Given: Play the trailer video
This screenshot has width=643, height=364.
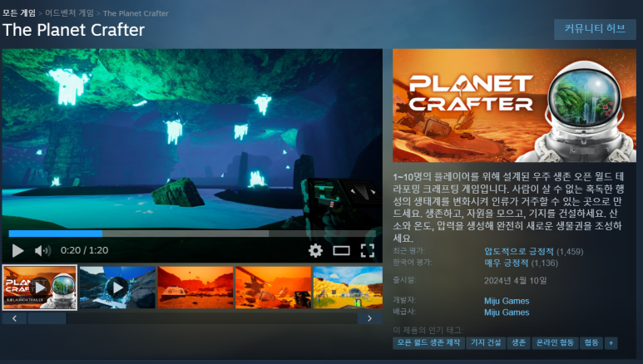Looking at the screenshot, I should coord(17,250).
